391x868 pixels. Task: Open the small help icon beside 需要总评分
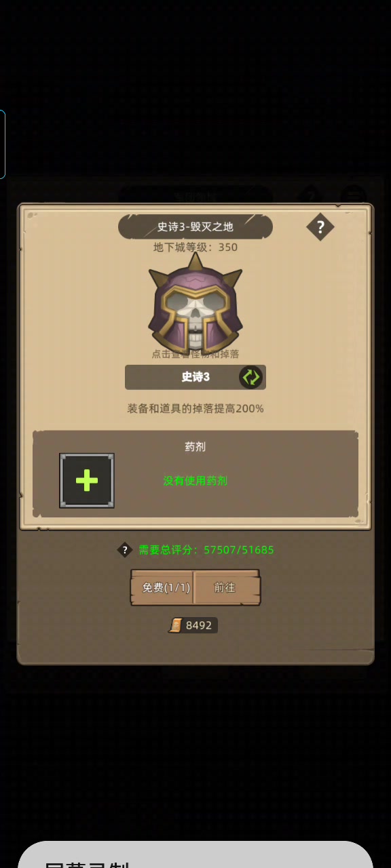[x=124, y=550]
